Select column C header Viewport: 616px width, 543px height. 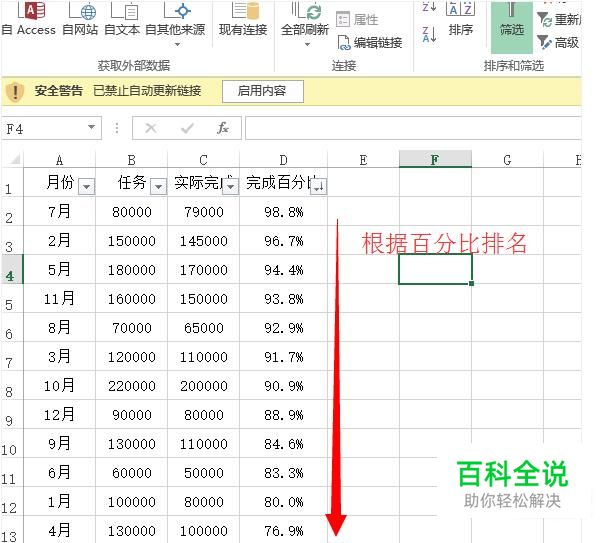204,160
